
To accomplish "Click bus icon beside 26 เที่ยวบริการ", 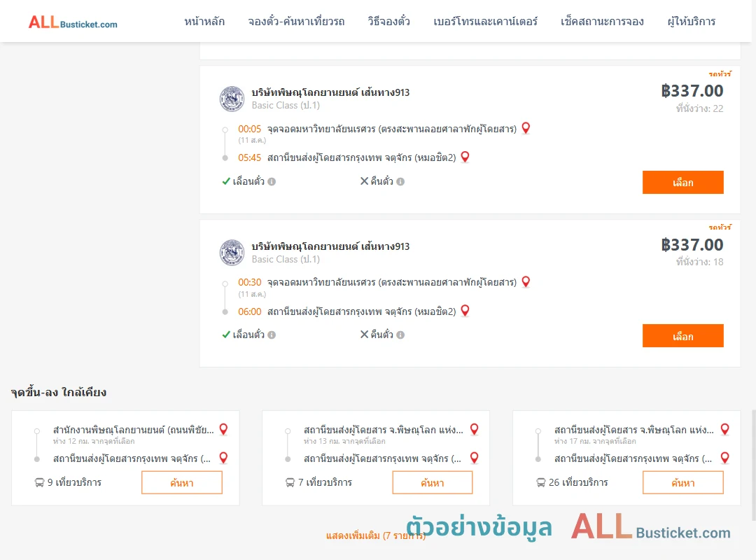I will click(541, 482).
